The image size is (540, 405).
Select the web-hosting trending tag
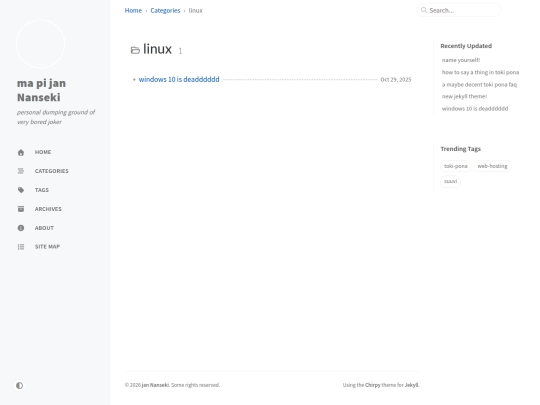[492, 166]
